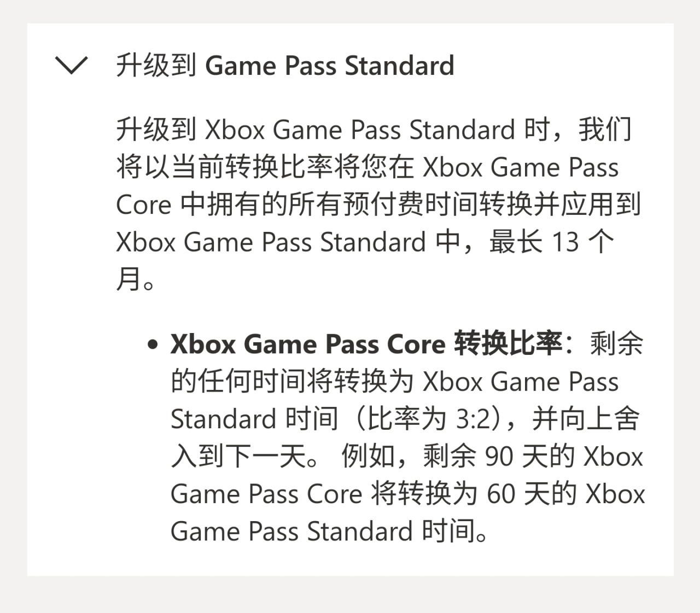The image size is (700, 613).
Task: Click the bold Xbox Game Pass Core 转换比率 label
Action: point(366,344)
